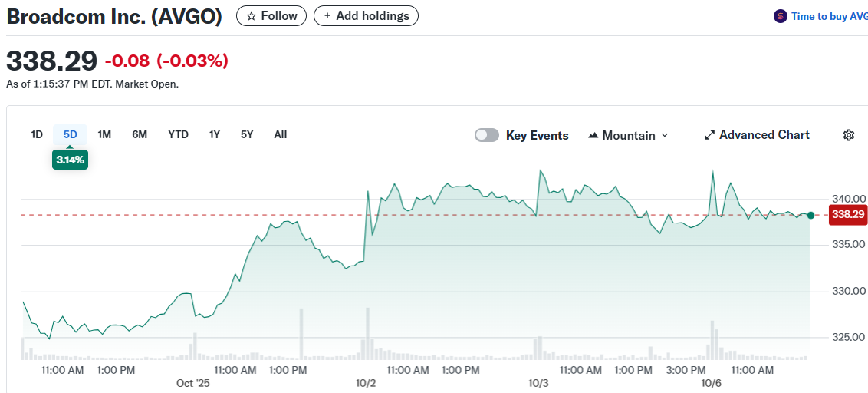868x393 pixels.
Task: Open the Time to buy AVGO link
Action: pyautogui.click(x=829, y=16)
